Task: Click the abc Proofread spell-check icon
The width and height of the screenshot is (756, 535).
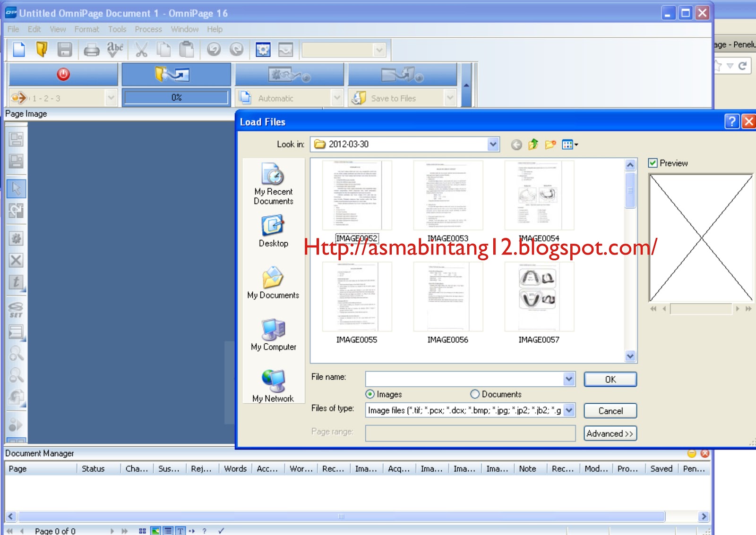Action: click(x=115, y=49)
